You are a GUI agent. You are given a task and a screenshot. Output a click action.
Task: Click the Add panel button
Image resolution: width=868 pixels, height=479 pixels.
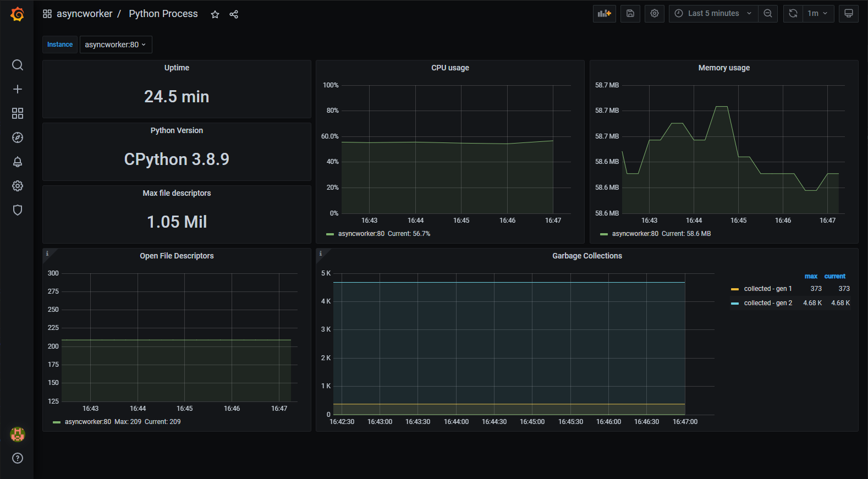605,14
